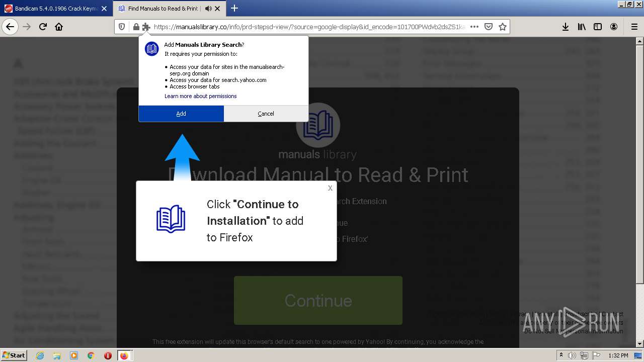
Task: Open the Firefox hamburger menu
Action: tap(634, 27)
